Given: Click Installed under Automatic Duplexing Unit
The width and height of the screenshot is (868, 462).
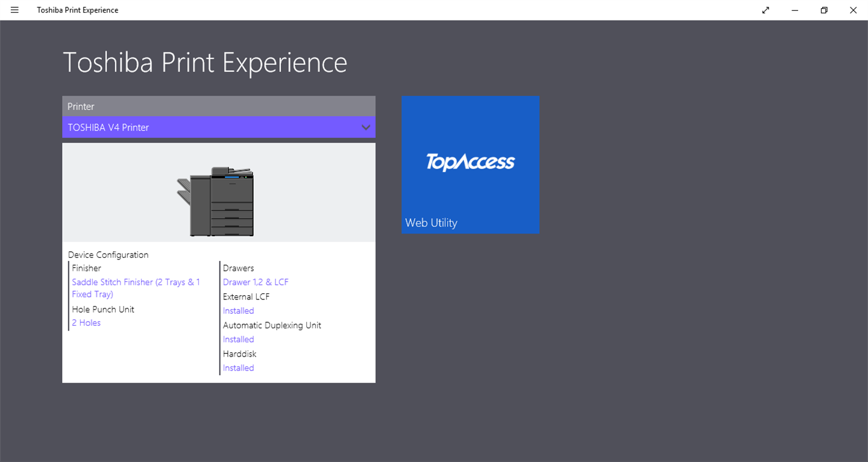Looking at the screenshot, I should tap(238, 339).
